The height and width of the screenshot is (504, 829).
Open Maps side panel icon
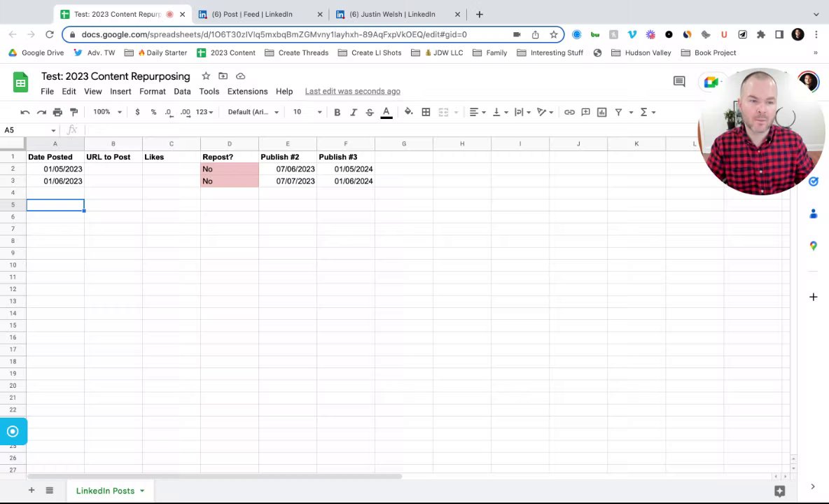coord(813,246)
